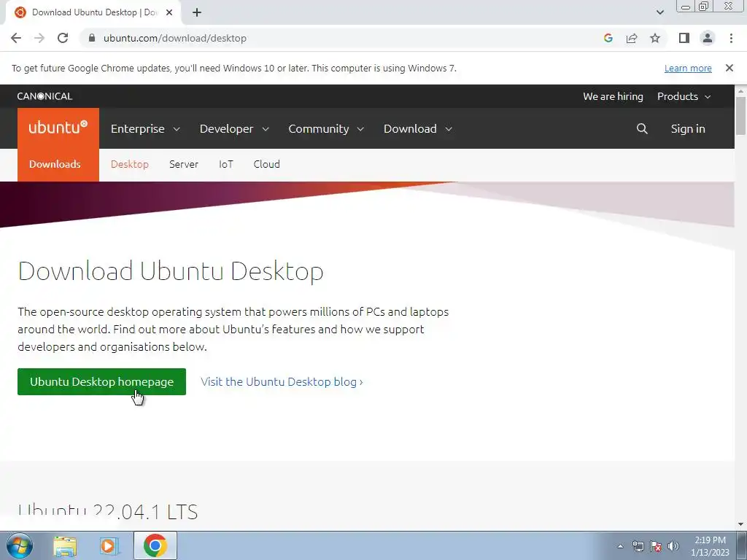Select the Cloud tab
The width and height of the screenshot is (747, 560).
click(x=266, y=164)
